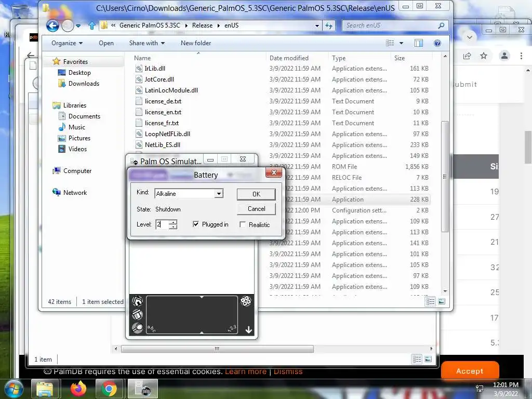Enable the Realistic checkbox

tap(242, 224)
